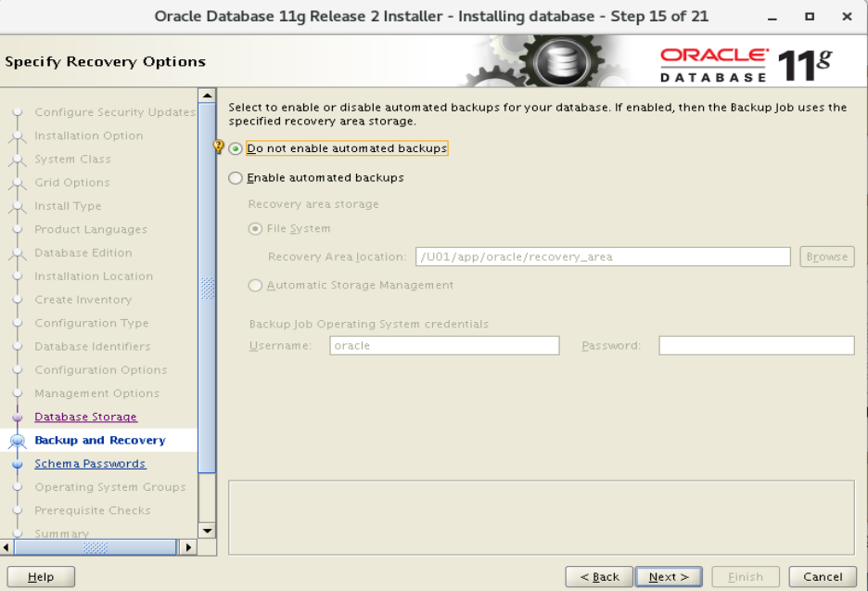
Task: Click the yellow help hint bulb icon
Action: click(218, 147)
